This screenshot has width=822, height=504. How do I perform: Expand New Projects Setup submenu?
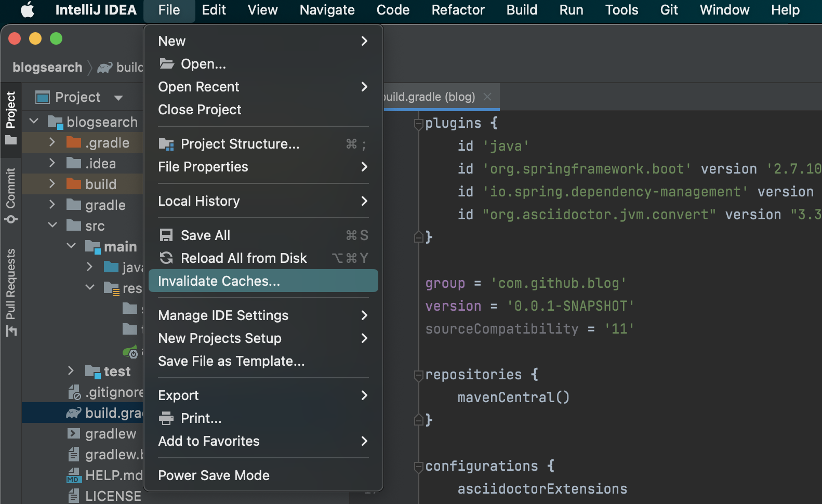click(263, 338)
